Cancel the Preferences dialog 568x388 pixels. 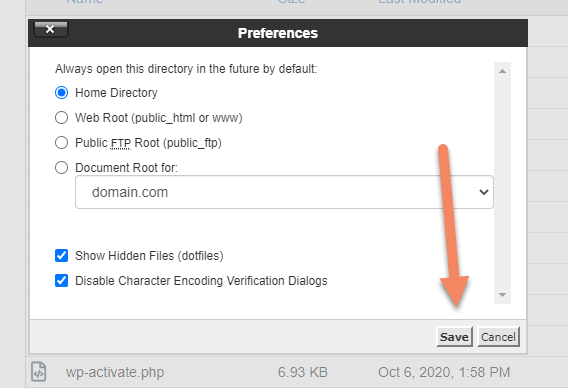click(498, 337)
